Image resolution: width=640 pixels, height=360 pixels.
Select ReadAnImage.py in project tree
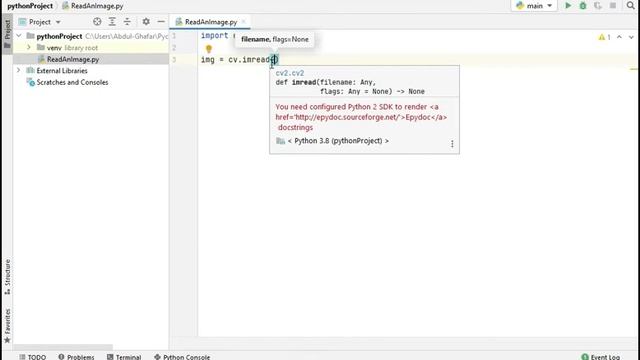pyautogui.click(x=73, y=59)
